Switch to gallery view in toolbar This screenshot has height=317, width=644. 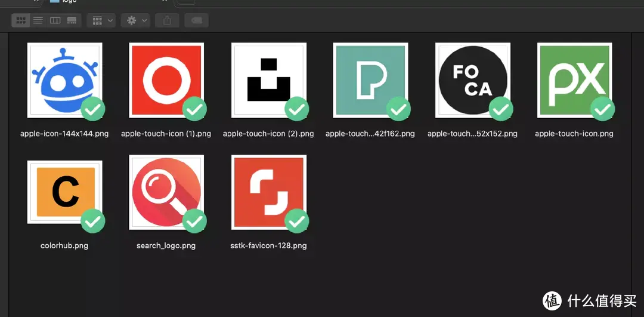(72, 20)
